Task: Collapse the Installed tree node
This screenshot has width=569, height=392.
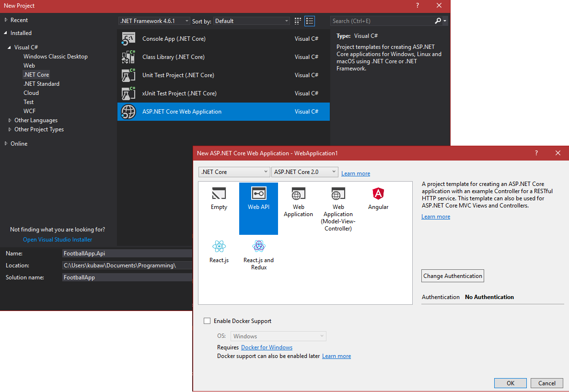Action: point(5,33)
